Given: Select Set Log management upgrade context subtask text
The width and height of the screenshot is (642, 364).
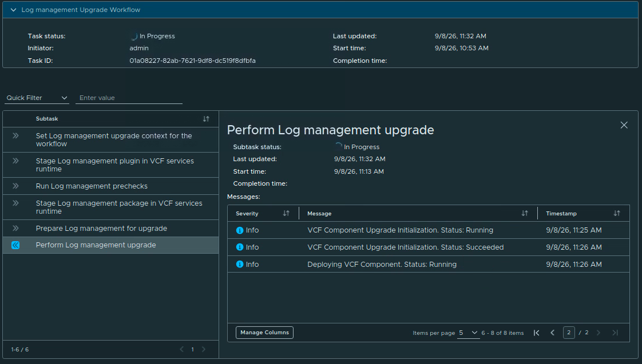Looking at the screenshot, I should click(x=114, y=140).
